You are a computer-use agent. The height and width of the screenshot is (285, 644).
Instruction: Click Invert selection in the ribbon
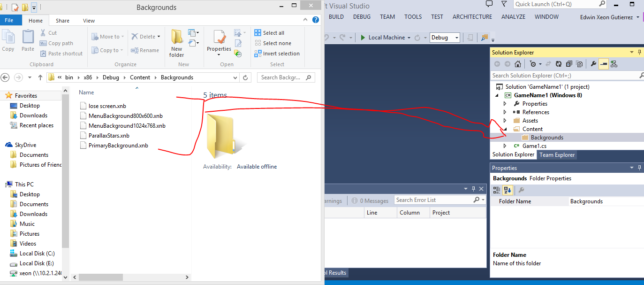coord(277,54)
